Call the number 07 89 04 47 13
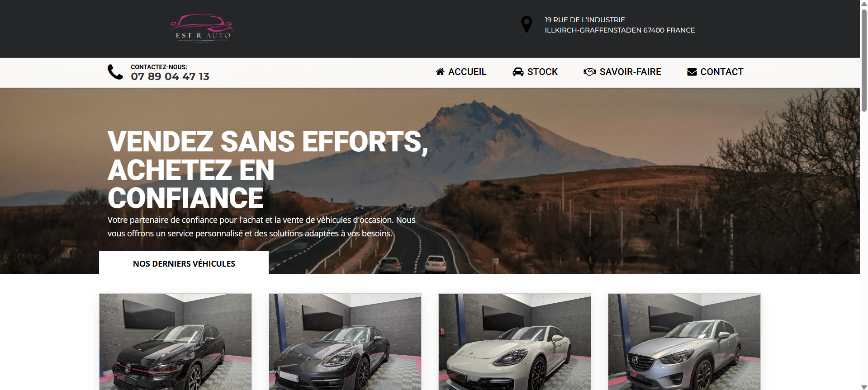 170,76
